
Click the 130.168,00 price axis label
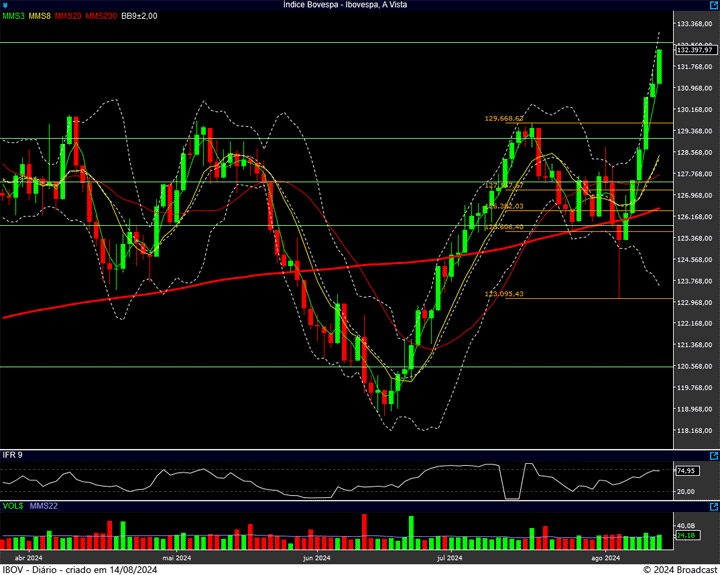[x=693, y=110]
